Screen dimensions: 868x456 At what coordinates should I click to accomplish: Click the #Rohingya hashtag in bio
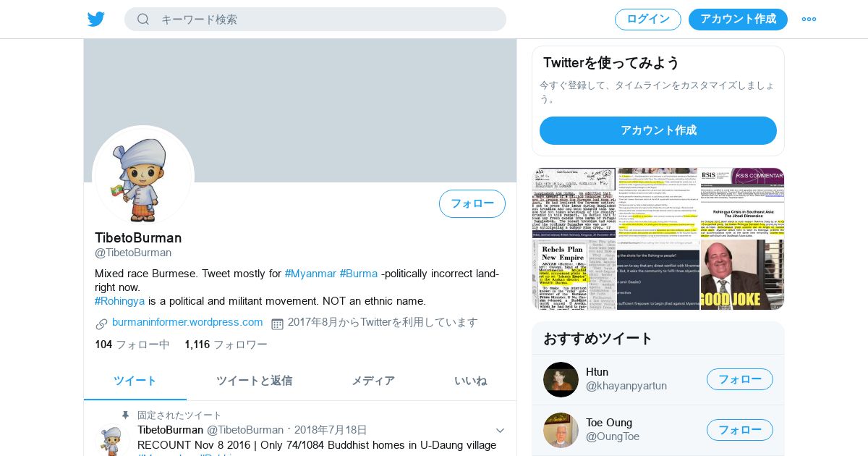[119, 301]
